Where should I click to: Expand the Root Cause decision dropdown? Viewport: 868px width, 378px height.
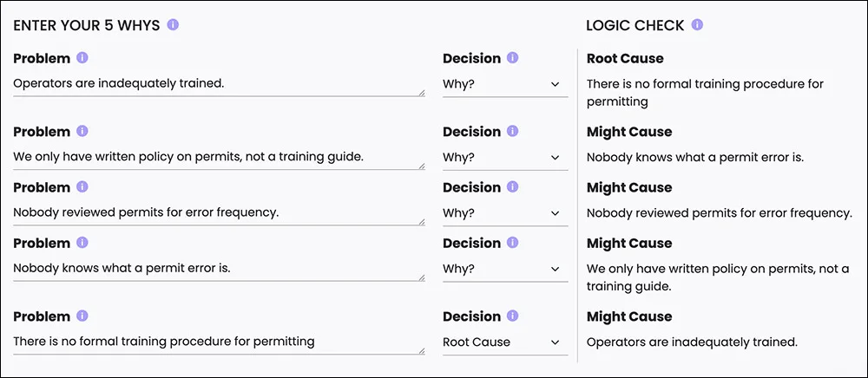[505, 342]
